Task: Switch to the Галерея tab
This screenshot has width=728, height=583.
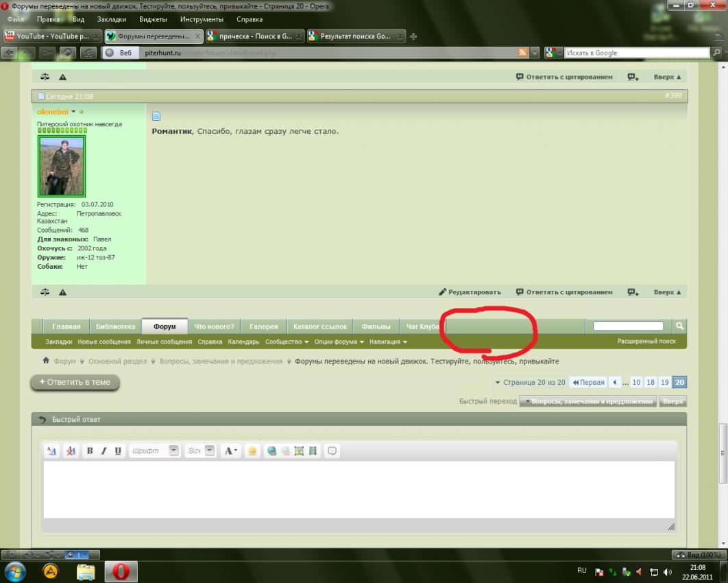Action: click(263, 326)
